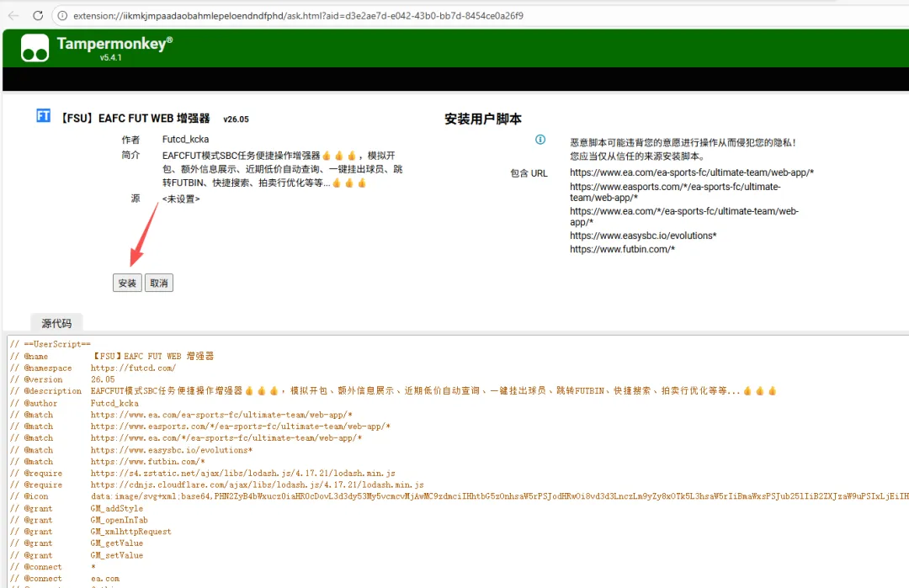Click the 安装用户脚本 heading
Viewport: 909px width, 588px height.
[x=483, y=119]
